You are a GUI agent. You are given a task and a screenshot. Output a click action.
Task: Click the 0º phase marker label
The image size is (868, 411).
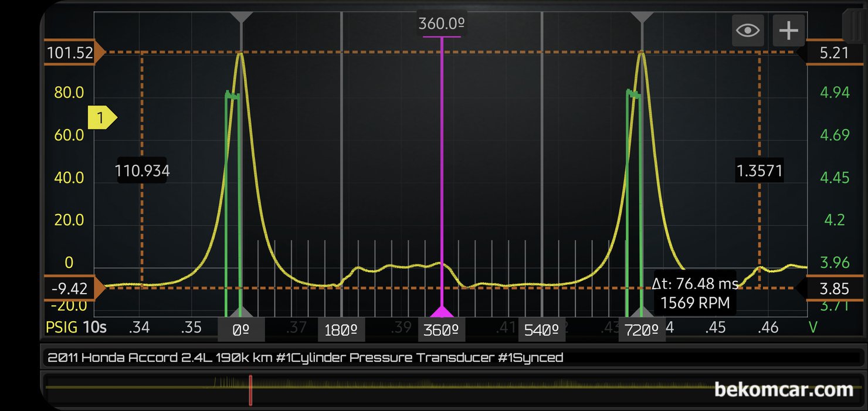[241, 330]
